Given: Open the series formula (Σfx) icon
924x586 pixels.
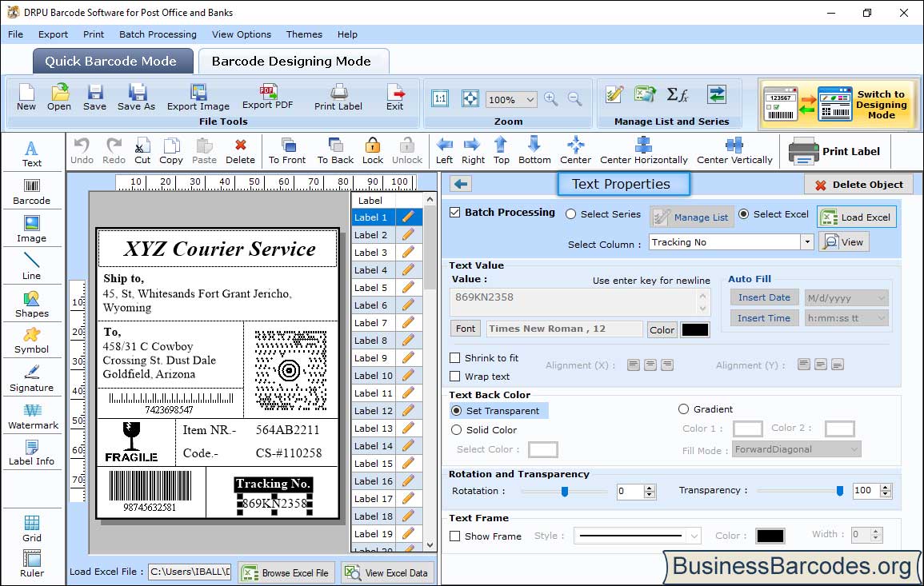Looking at the screenshot, I should point(678,94).
